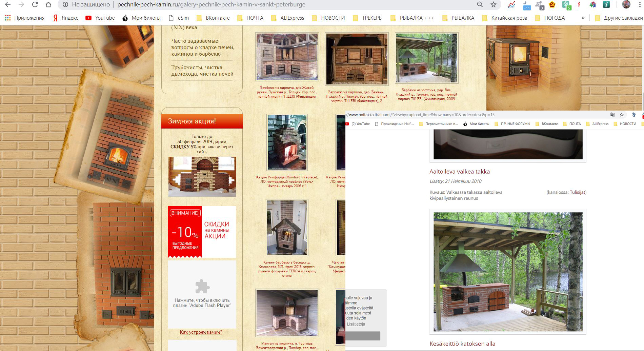644x351 pixels.
Task: Reload the page with the refresh icon
Action: pos(35,4)
